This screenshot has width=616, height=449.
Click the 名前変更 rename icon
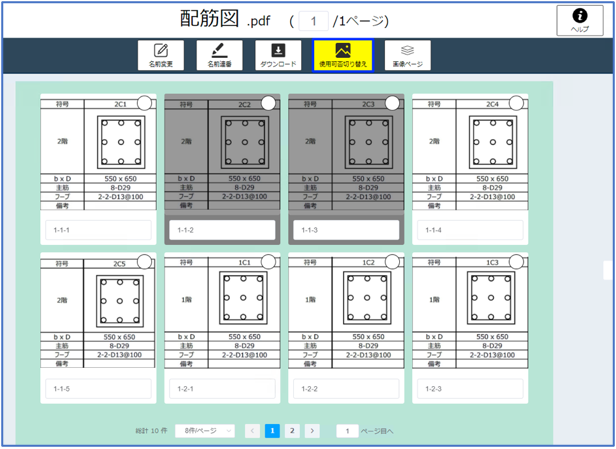[160, 56]
